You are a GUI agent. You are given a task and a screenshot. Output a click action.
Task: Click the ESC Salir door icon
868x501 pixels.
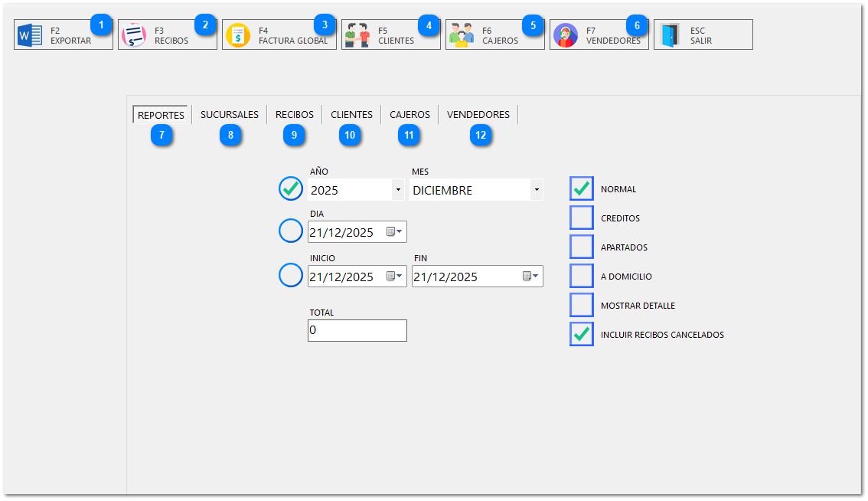[x=670, y=35]
